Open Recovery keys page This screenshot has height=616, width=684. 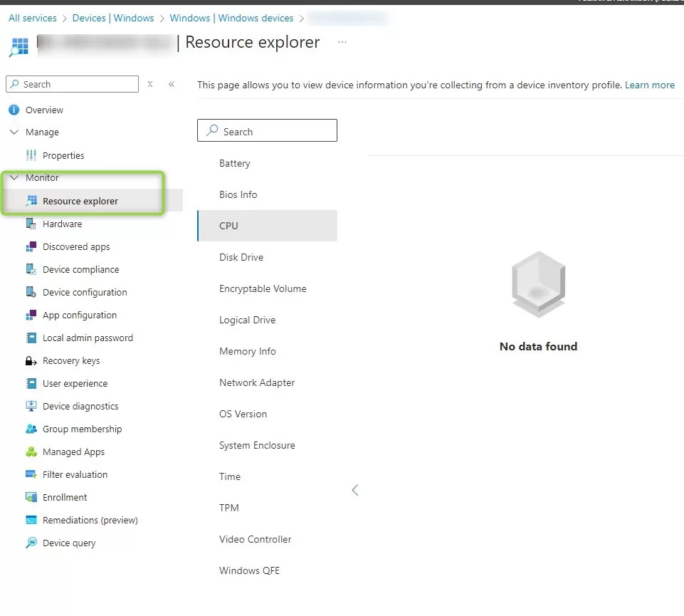(x=71, y=360)
